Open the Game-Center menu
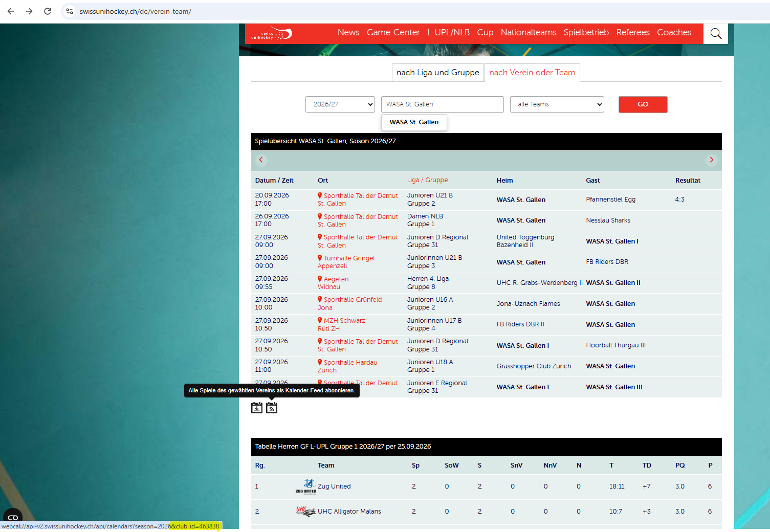 point(393,32)
